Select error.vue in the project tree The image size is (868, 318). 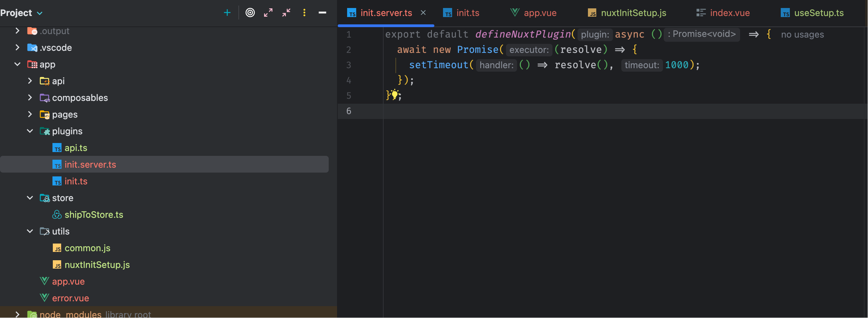point(70,298)
